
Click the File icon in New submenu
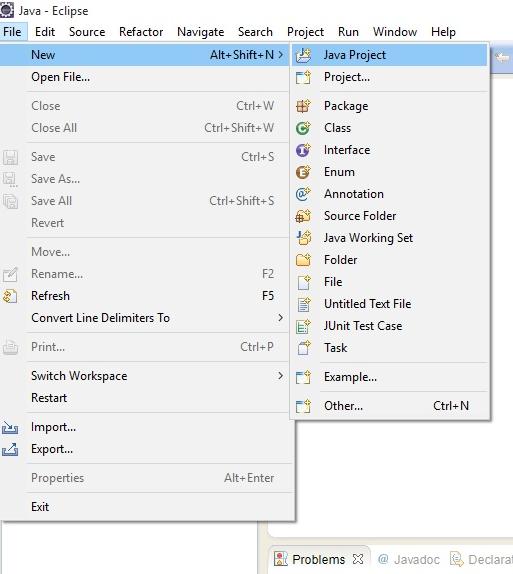[x=303, y=282]
